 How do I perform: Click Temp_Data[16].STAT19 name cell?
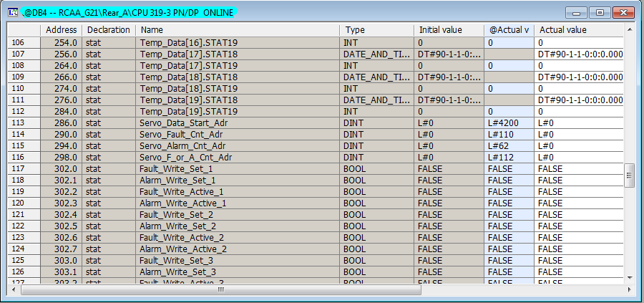tap(238, 42)
